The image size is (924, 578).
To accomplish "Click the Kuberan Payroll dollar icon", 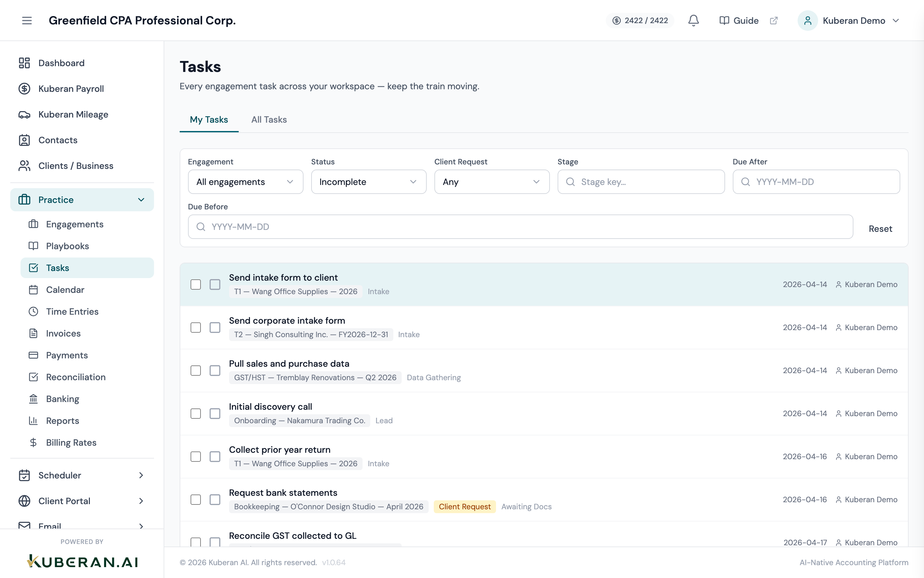I will (x=24, y=89).
